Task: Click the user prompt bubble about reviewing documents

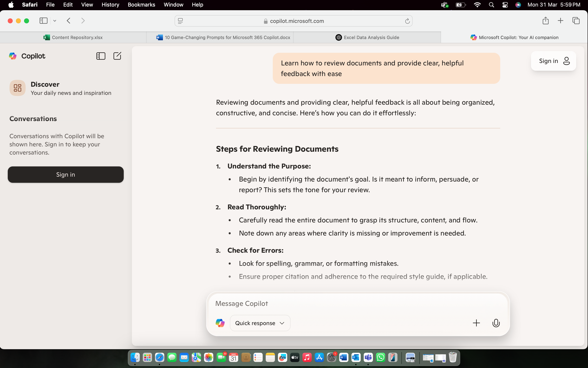Action: [386, 68]
